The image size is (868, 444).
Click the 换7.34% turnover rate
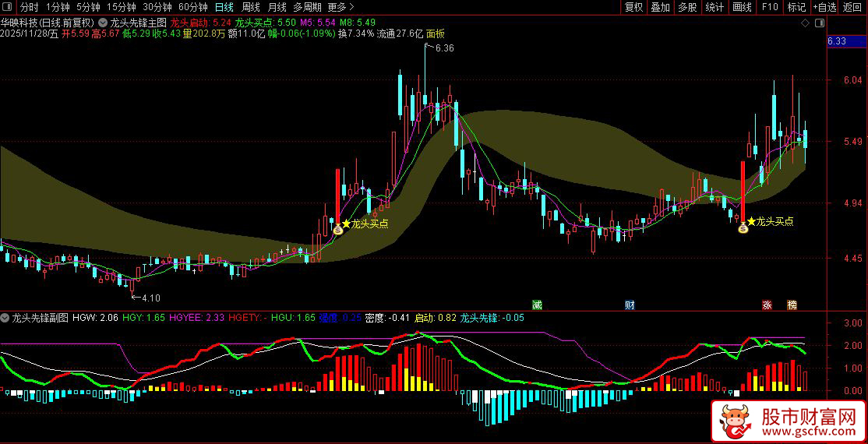coord(356,33)
